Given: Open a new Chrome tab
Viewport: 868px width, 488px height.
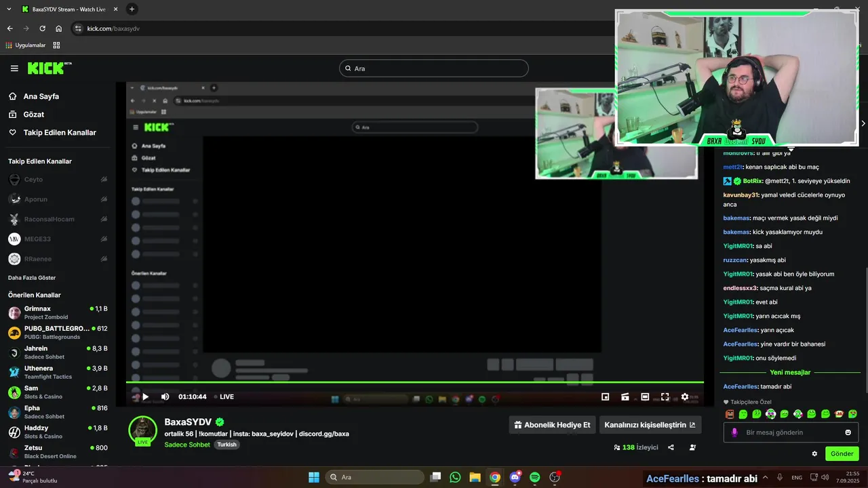Looking at the screenshot, I should [132, 9].
